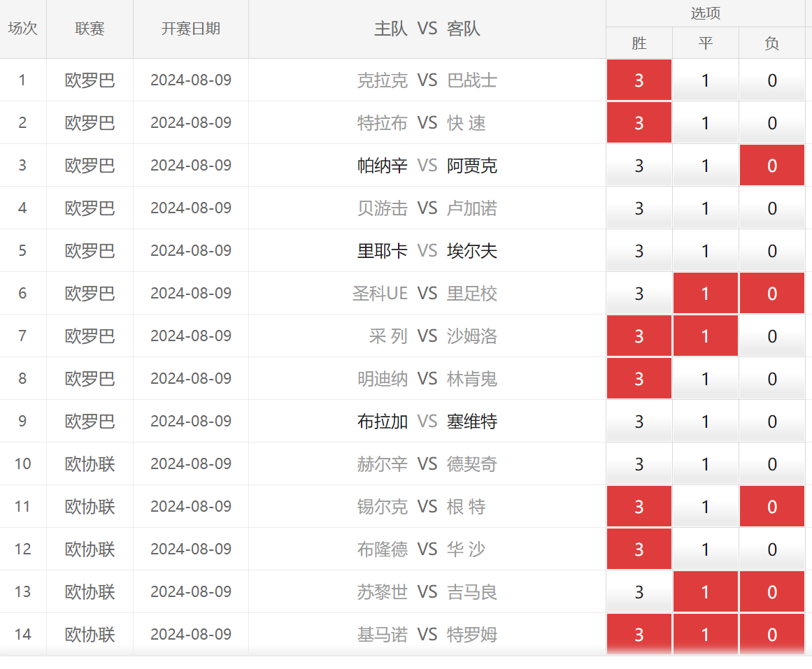Click match 苏黎世 VS 吉马良

tap(427, 592)
